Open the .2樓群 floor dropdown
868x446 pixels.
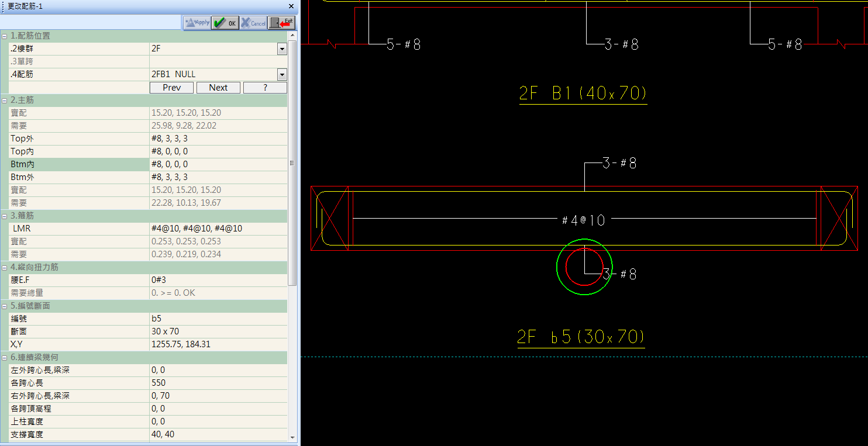click(x=282, y=49)
